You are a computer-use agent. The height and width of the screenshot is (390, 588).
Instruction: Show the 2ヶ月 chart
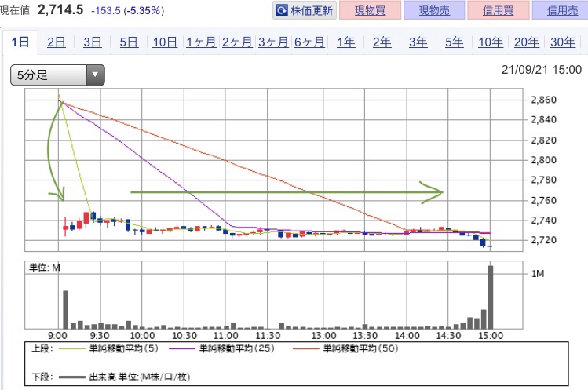click(x=237, y=42)
